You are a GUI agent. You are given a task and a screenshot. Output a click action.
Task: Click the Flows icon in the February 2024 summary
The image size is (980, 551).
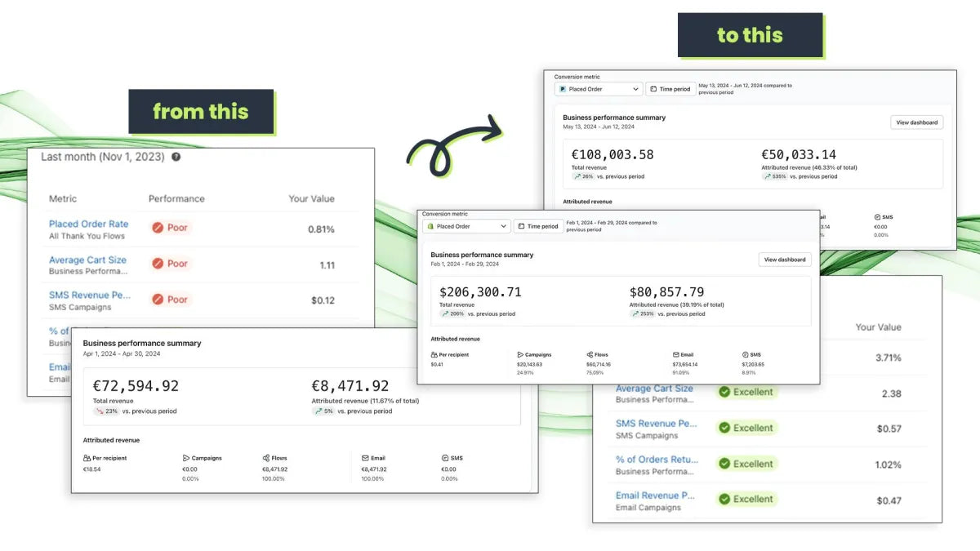coord(590,355)
